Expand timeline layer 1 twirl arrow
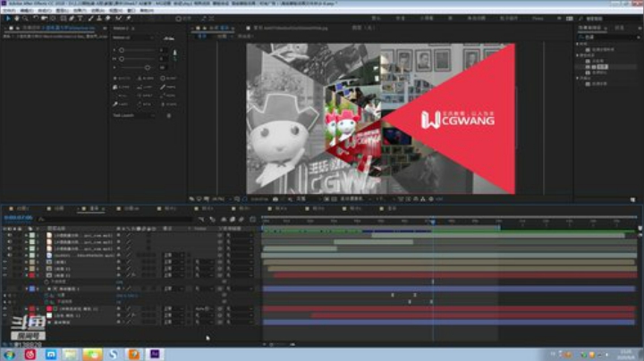 [x=26, y=236]
